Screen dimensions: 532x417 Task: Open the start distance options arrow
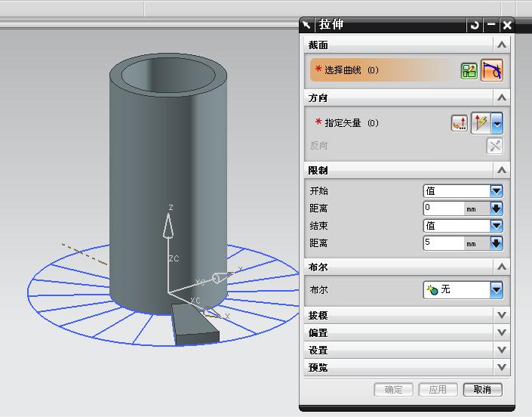tap(497, 208)
